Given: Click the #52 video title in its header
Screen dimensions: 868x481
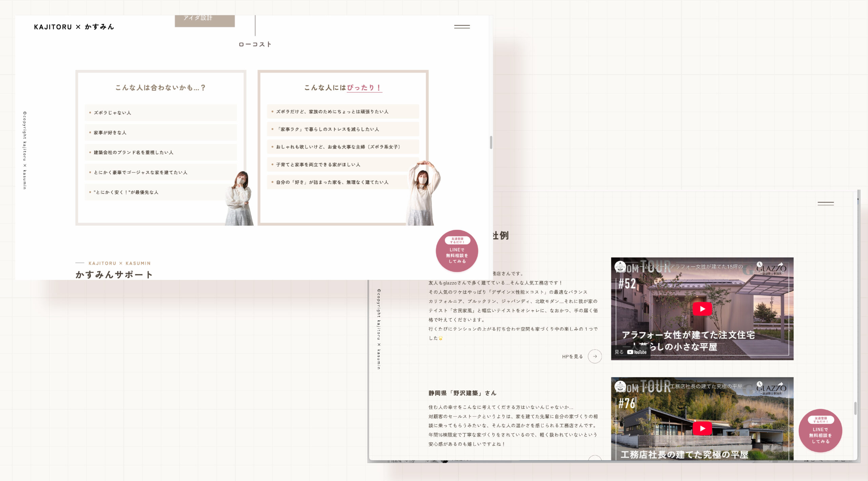Looking at the screenshot, I should pyautogui.click(x=688, y=267).
